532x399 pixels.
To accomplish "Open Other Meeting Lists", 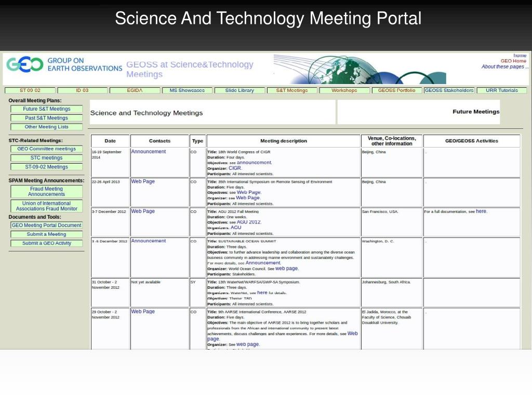I will point(46,127).
